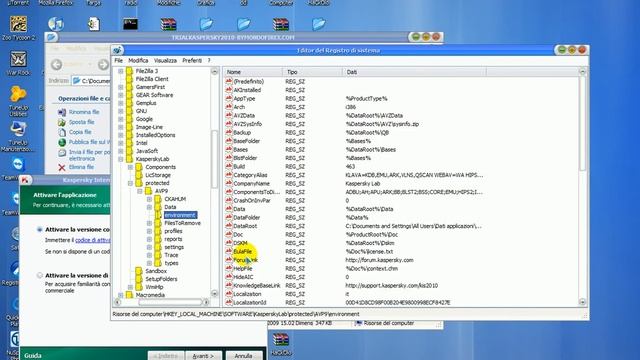Open Zoo Tycoon 2 desktop icon

(18, 25)
